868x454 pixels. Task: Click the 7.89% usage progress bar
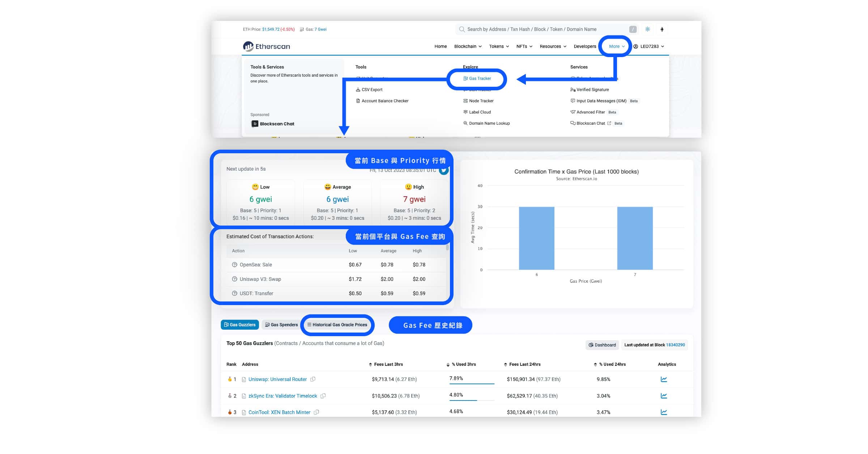pos(472,384)
